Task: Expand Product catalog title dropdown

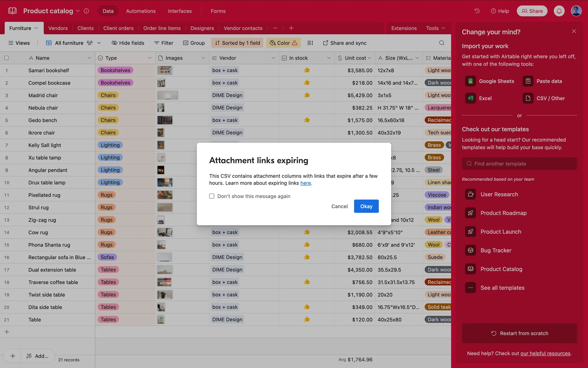Action: (78, 11)
